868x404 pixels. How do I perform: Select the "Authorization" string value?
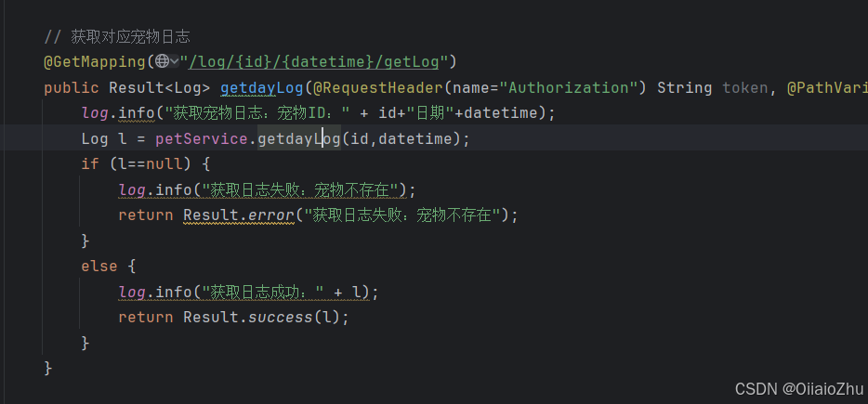[569, 87]
